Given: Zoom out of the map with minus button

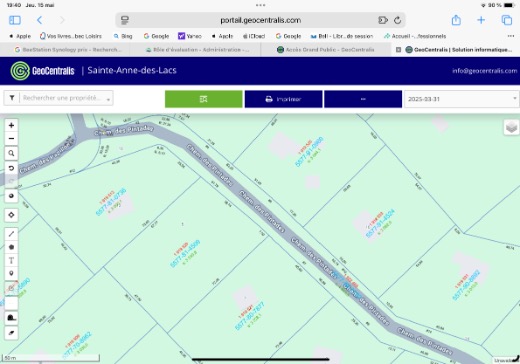Looking at the screenshot, I should (x=11, y=139).
